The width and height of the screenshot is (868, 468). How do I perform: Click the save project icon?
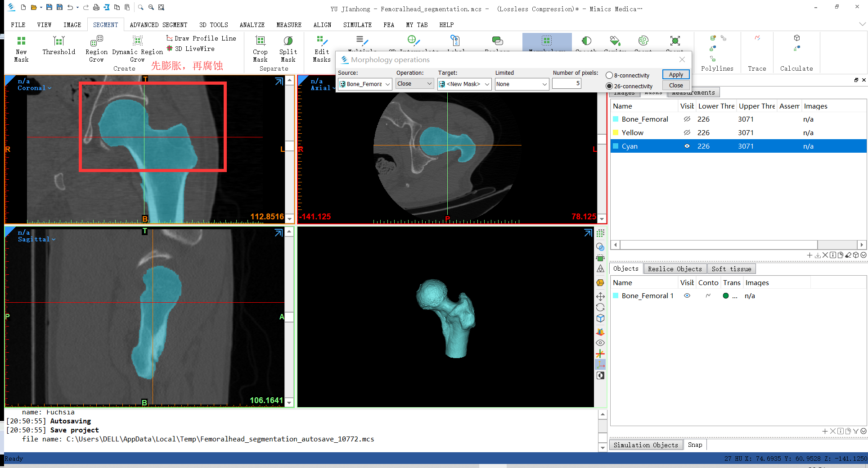tap(49, 7)
